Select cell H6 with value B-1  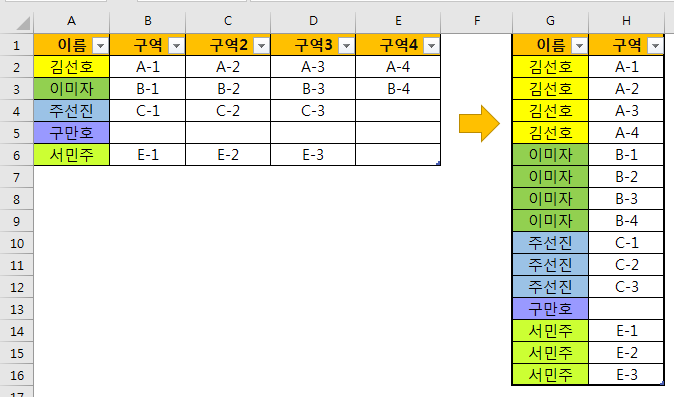coord(626,155)
